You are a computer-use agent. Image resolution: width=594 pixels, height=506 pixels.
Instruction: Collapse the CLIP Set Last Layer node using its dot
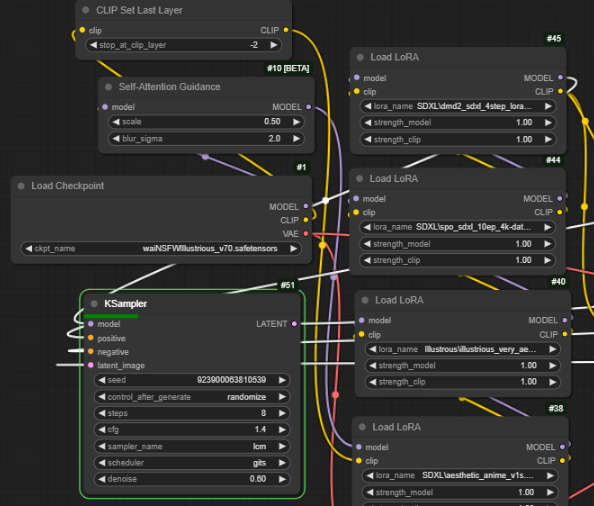tap(86, 10)
